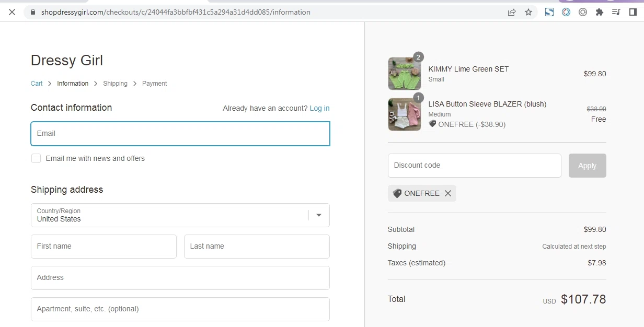The width and height of the screenshot is (644, 327).
Task: View site info via padlock icon
Action: tap(33, 12)
